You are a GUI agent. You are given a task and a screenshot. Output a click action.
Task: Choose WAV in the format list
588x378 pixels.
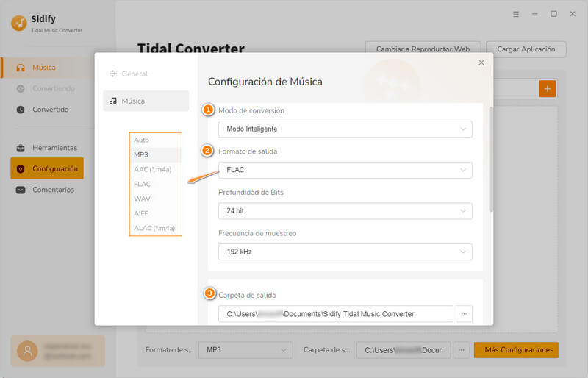tap(156, 199)
